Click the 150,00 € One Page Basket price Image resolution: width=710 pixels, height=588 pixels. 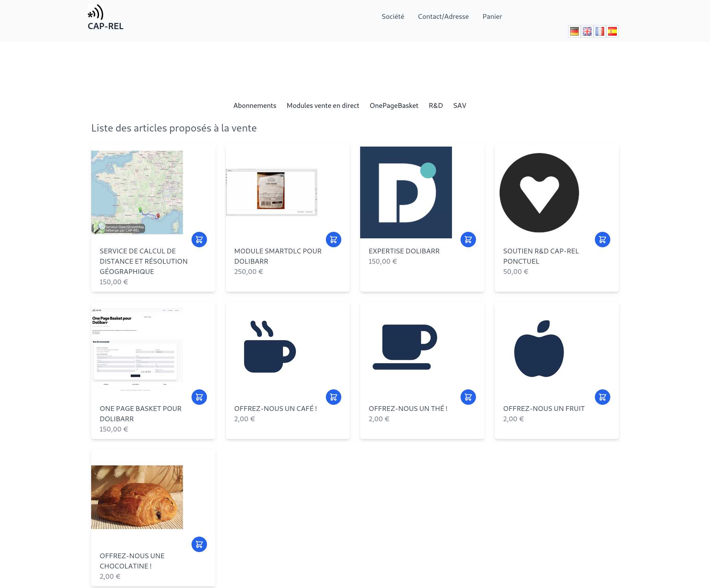(114, 429)
